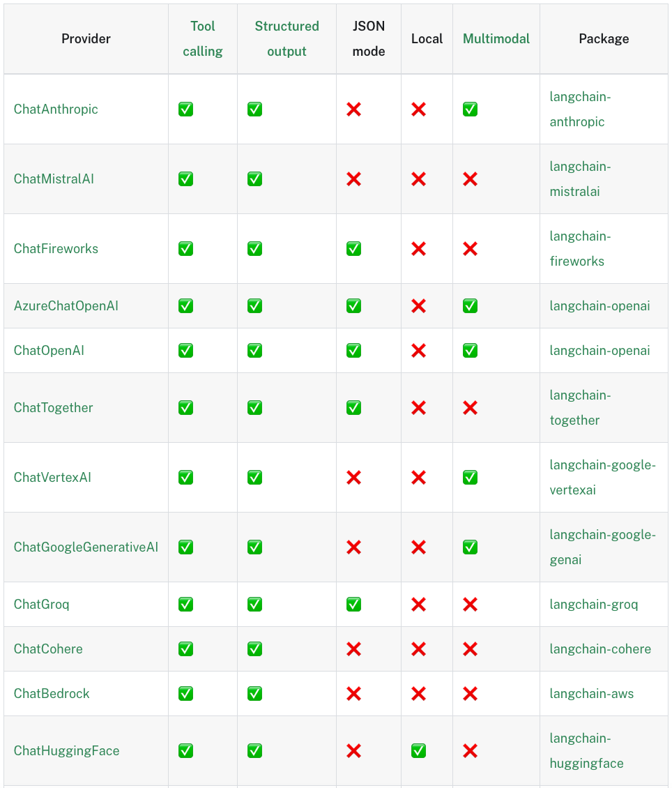Open the ChatGroq provider link
The width and height of the screenshot is (672, 788).
tap(42, 604)
